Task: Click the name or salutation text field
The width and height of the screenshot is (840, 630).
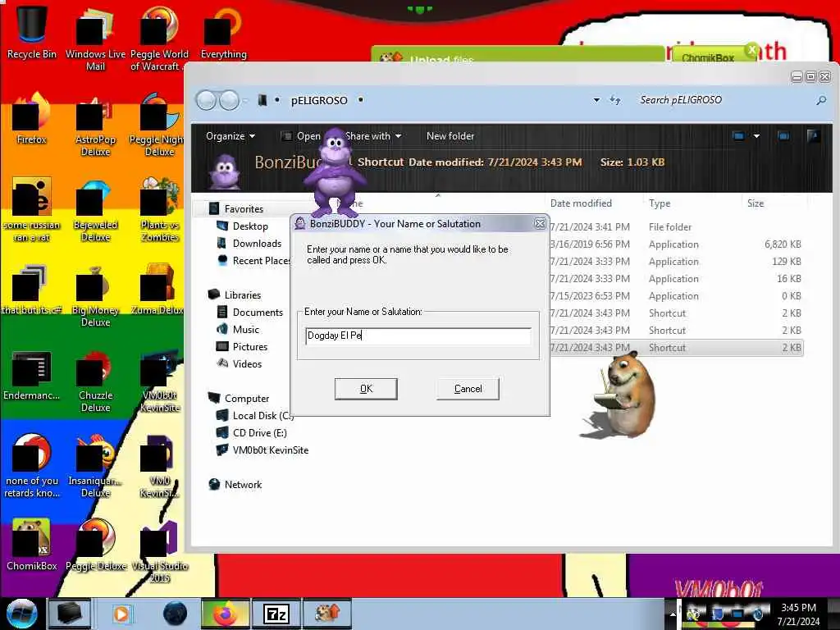Action: coord(418,336)
